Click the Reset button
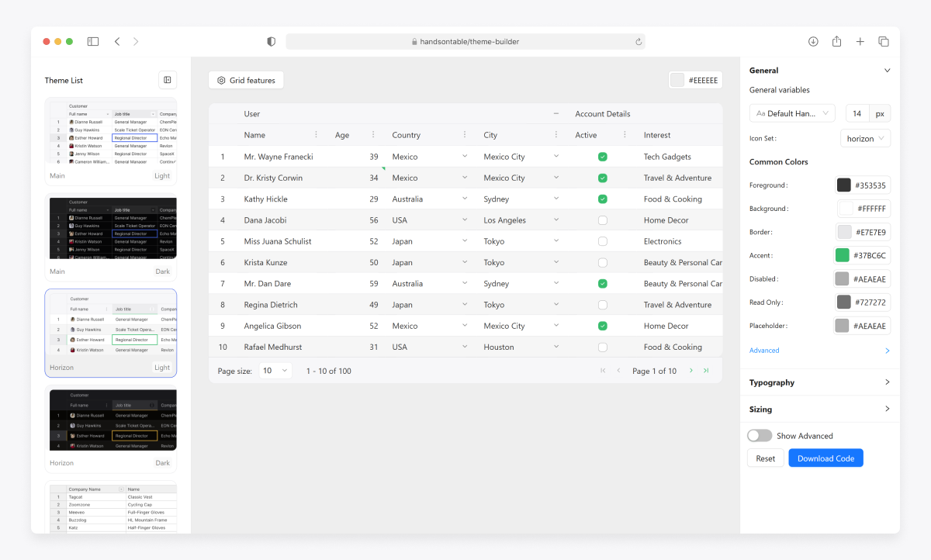This screenshot has width=931, height=560. pyautogui.click(x=766, y=458)
